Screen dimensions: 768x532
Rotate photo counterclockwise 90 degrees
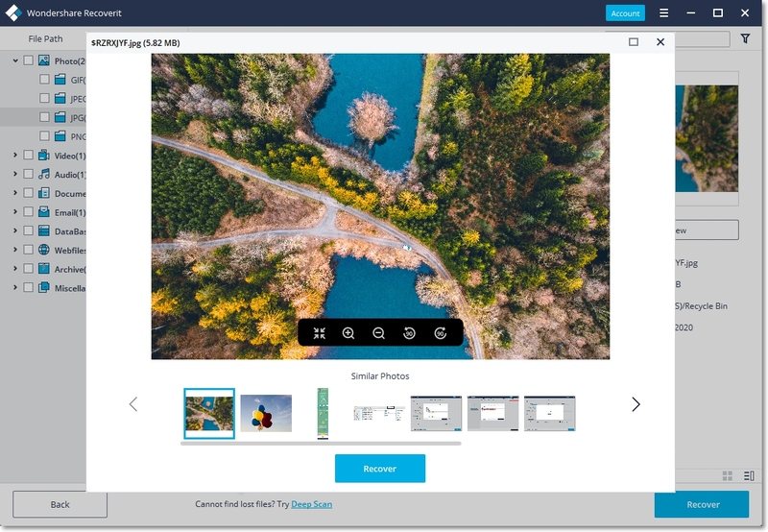click(409, 333)
